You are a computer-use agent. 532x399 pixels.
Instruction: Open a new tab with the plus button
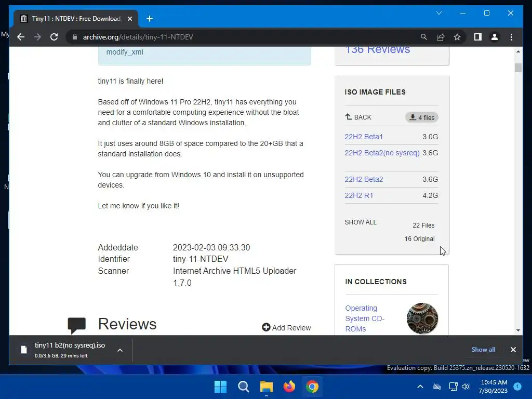click(150, 19)
